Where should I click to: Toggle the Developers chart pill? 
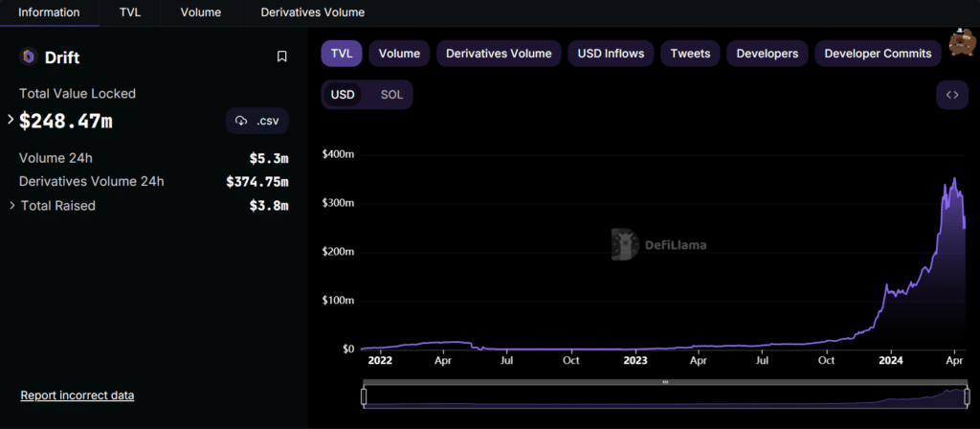click(767, 54)
